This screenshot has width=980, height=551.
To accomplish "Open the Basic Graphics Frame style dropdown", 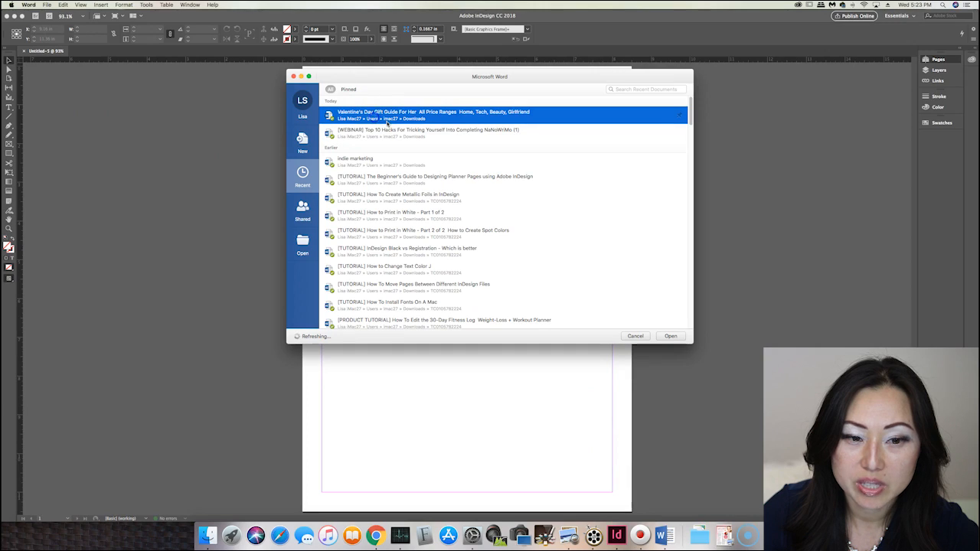I will (x=527, y=29).
